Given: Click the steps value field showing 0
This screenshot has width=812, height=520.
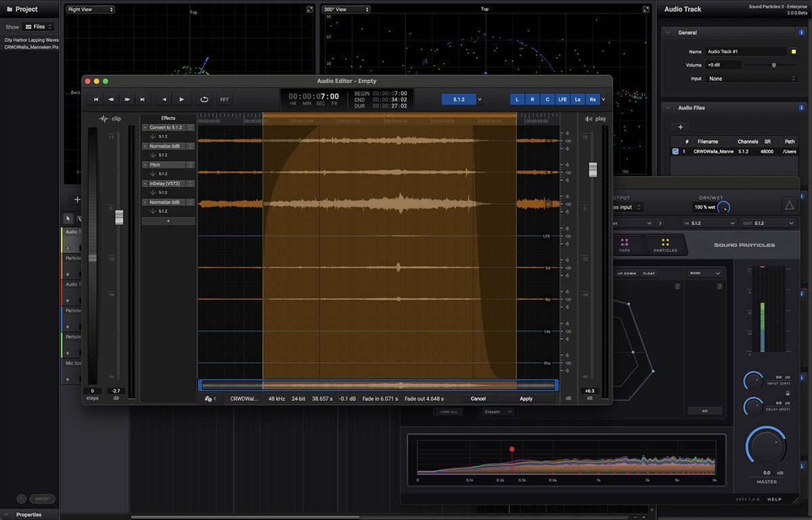Looking at the screenshot, I should (93, 391).
